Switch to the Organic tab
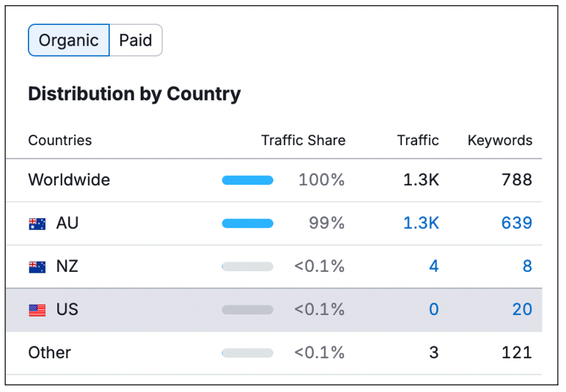This screenshot has width=566, height=392. pyautogui.click(x=69, y=40)
